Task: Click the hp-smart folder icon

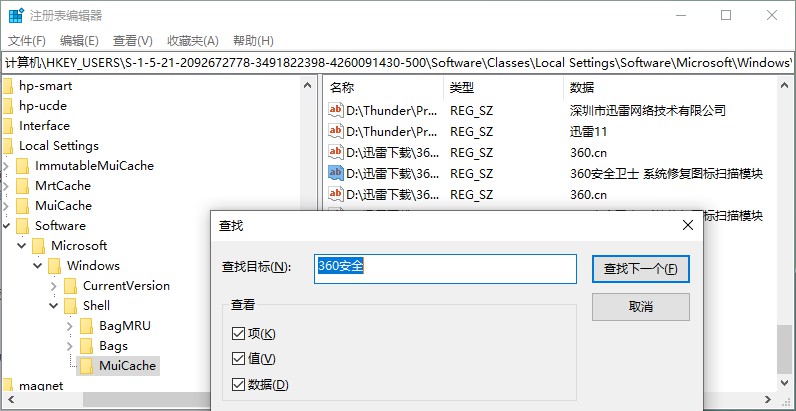Action: point(7,86)
